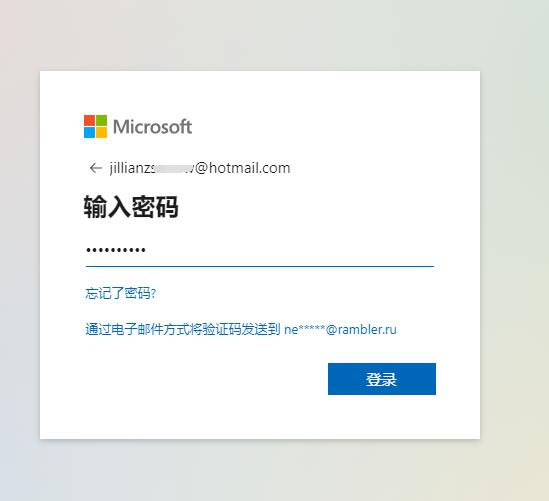Image resolution: width=549 pixels, height=501 pixels.
Task: Click the blue 登录 button
Action: click(382, 379)
